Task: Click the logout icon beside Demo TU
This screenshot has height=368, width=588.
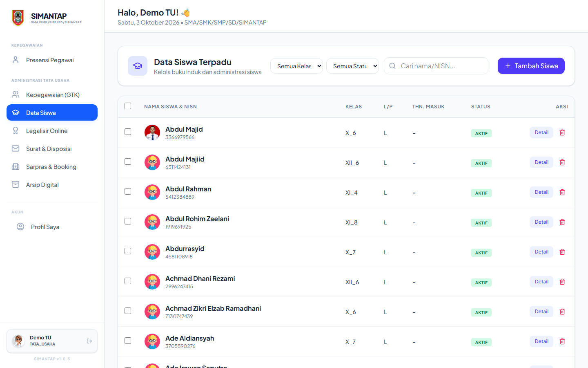Action: point(89,341)
